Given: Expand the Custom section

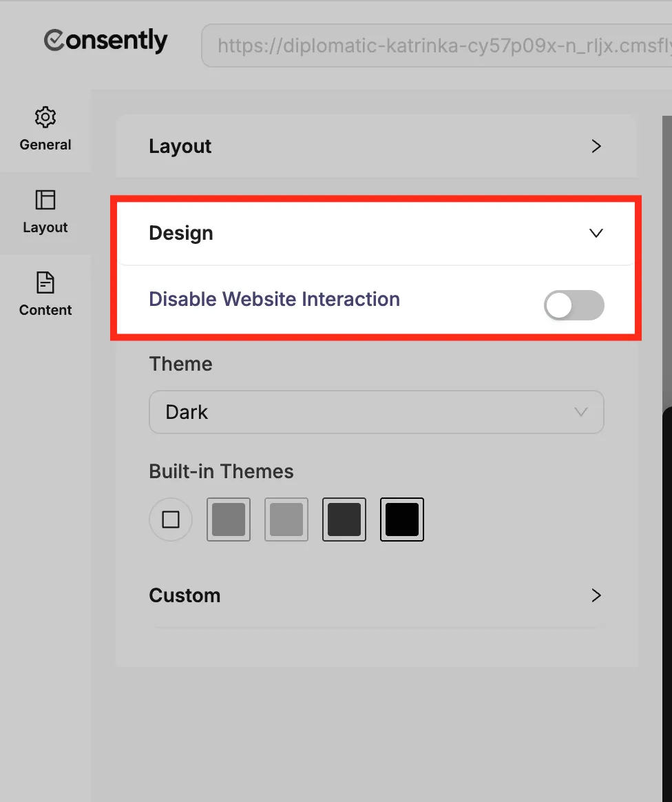Looking at the screenshot, I should 596,595.
